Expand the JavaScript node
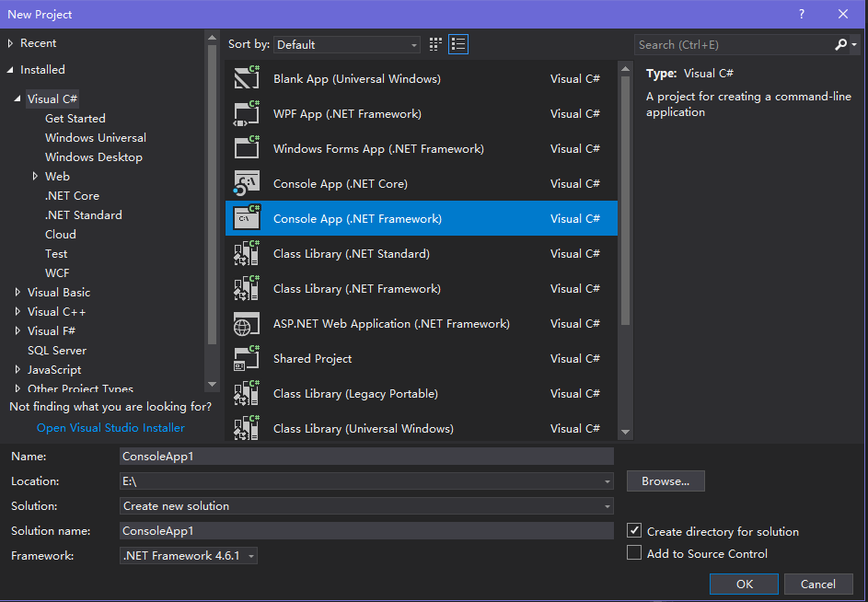Screen dimensions: 868x602 click(x=17, y=370)
